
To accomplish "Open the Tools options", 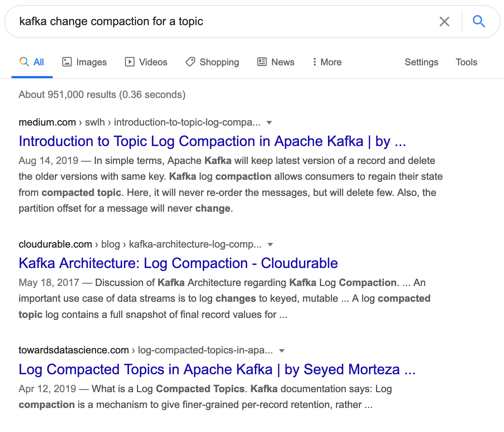I will 466,62.
